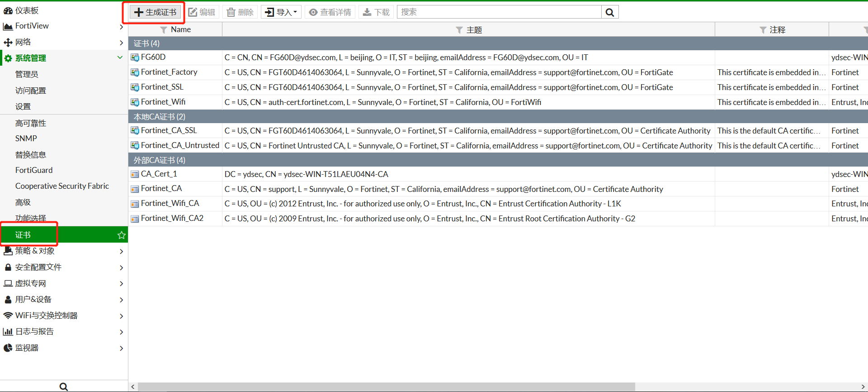Expand the 虚拟专网 chevron

[121, 283]
